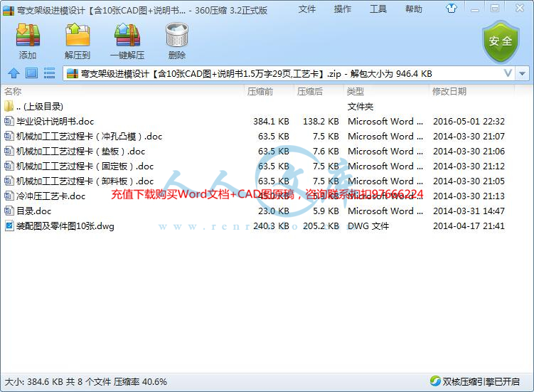This screenshot has width=534, height=392.
Task: Click the 360压缩 app icon in title bar
Action: pos(9,10)
